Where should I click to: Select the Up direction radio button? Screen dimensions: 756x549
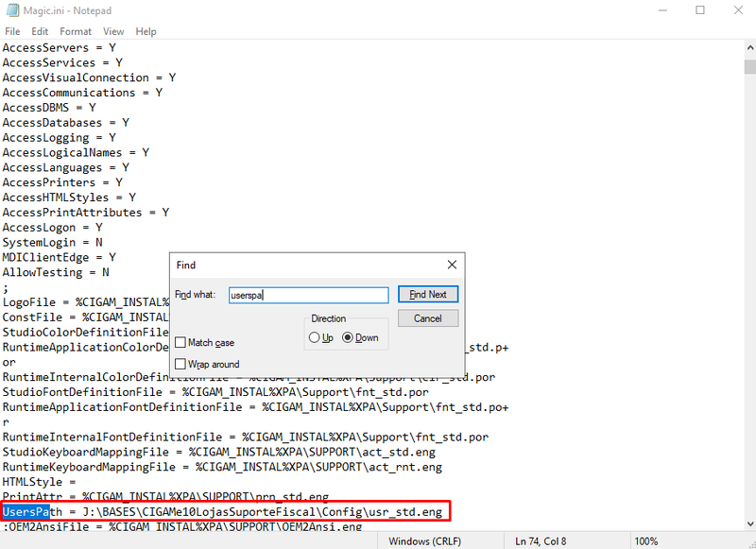pos(314,338)
